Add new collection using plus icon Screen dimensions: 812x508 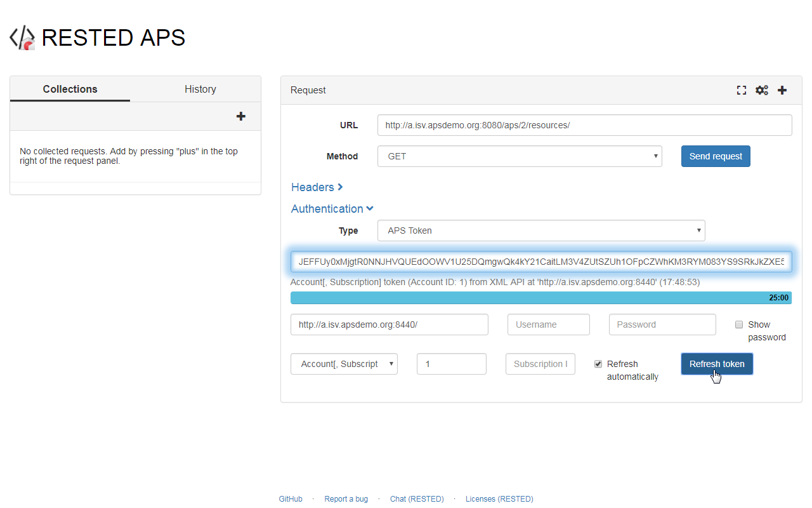241,116
